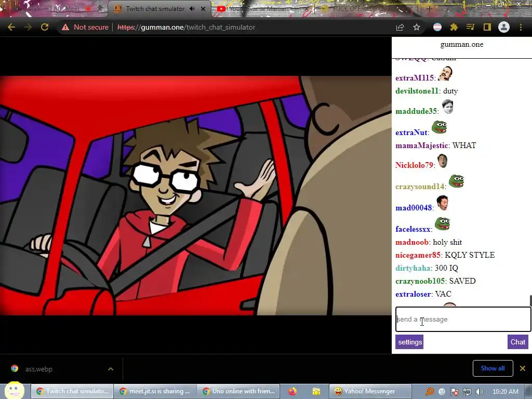Click Nicklolo79's face emote

point(442,161)
